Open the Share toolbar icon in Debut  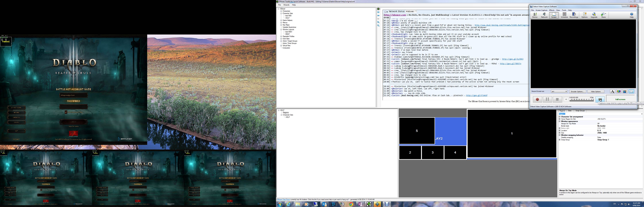tap(603, 15)
